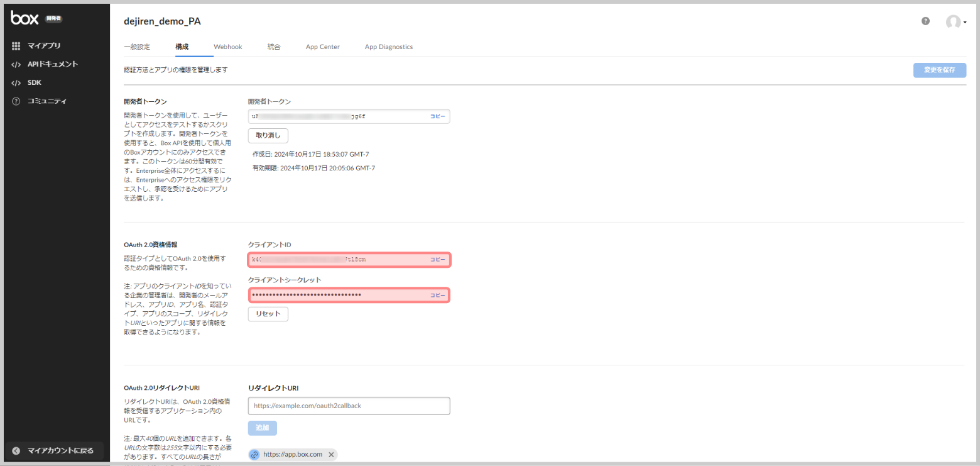980x466 pixels.
Task: Click the https://app.box.com URI text
Action: click(293, 454)
